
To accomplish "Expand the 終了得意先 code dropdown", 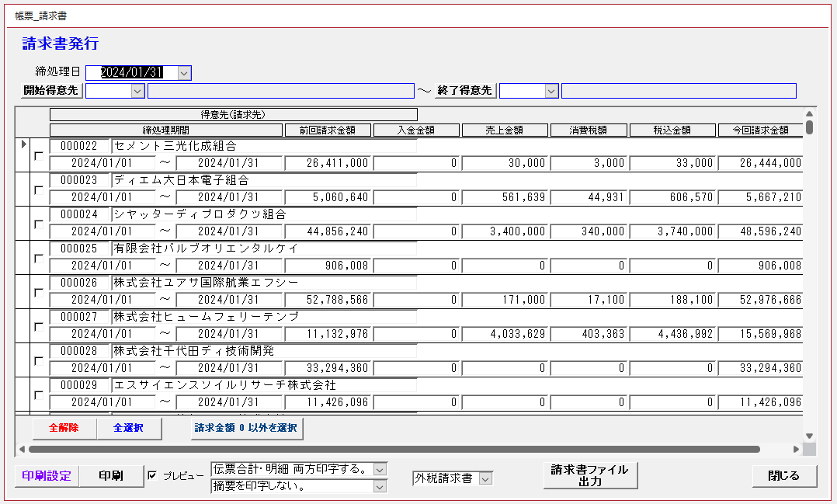I will pyautogui.click(x=551, y=91).
